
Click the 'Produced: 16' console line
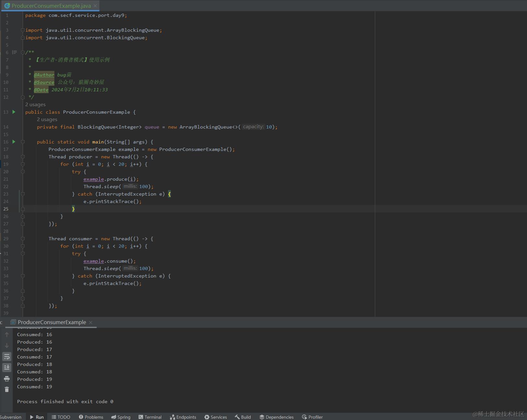[x=35, y=342]
